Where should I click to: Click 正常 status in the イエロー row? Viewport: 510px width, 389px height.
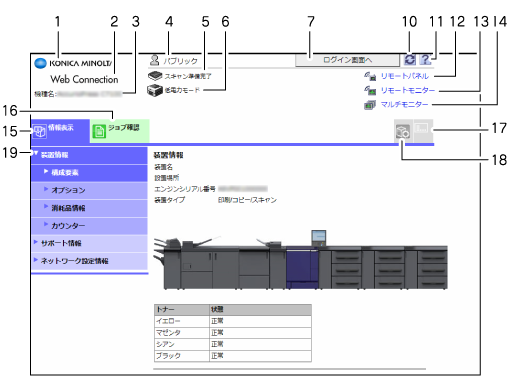[x=217, y=321]
